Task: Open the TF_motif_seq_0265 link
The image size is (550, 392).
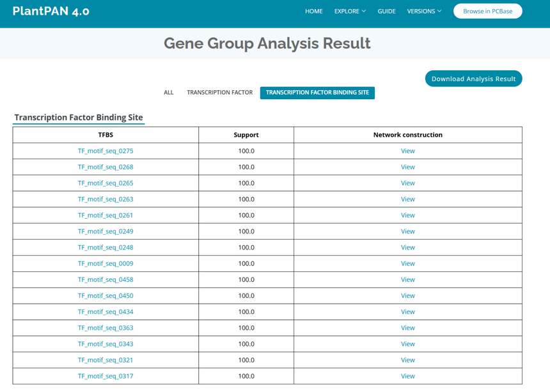Action: (106, 184)
